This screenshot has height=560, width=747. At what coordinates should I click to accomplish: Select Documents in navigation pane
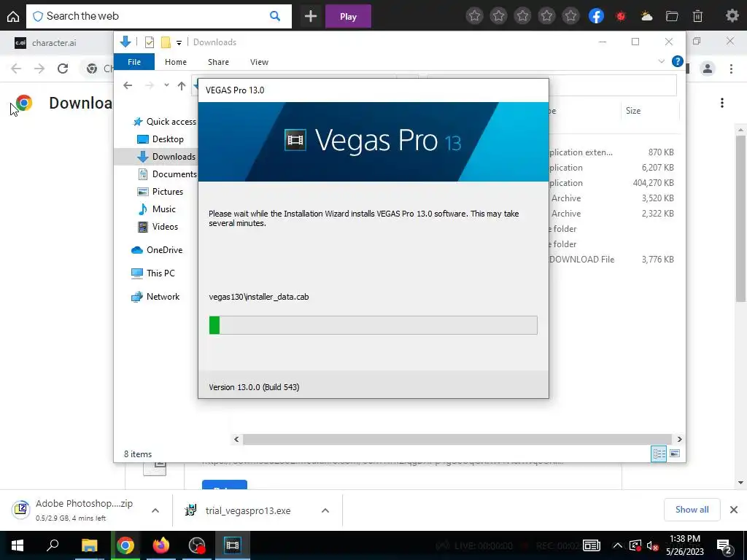(167, 174)
